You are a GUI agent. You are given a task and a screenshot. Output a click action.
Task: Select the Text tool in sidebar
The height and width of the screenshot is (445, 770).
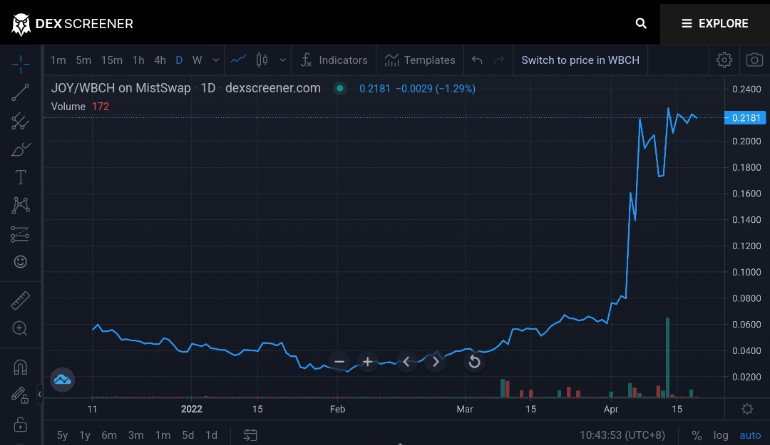[20, 177]
